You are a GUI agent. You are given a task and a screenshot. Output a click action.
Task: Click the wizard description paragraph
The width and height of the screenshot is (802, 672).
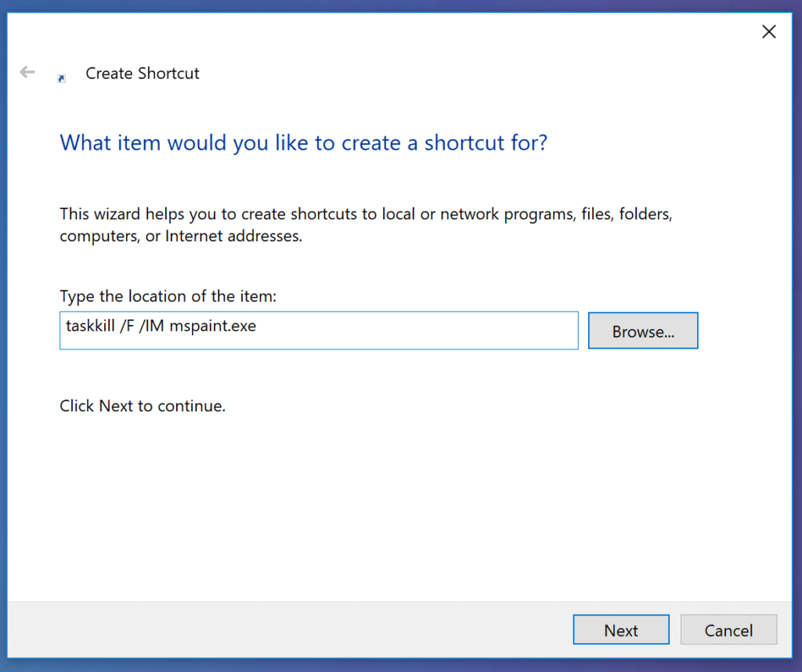pos(313,224)
